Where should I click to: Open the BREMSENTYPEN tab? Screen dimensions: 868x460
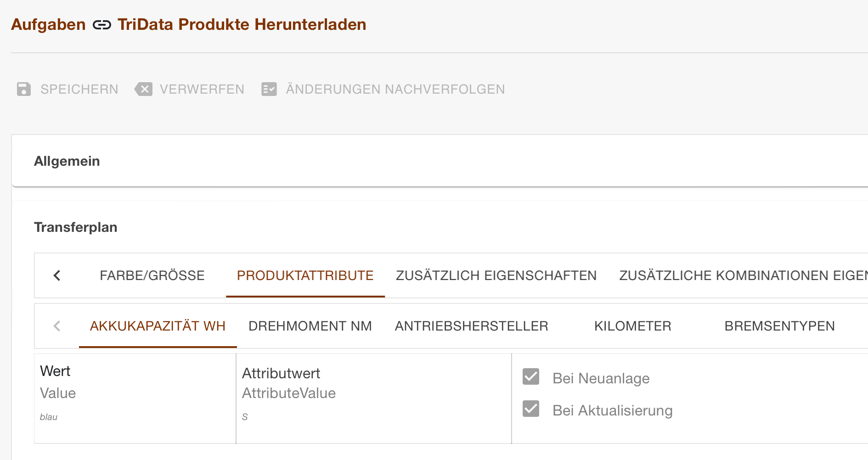780,326
